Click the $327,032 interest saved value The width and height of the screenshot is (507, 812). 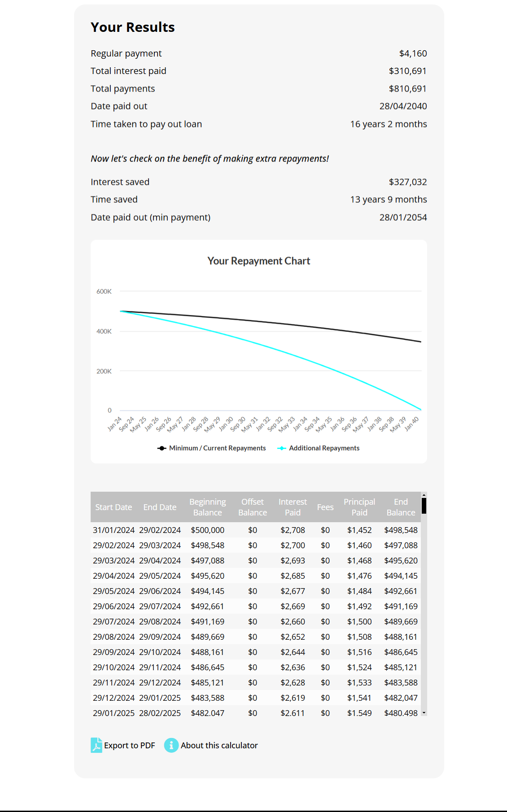[407, 182]
